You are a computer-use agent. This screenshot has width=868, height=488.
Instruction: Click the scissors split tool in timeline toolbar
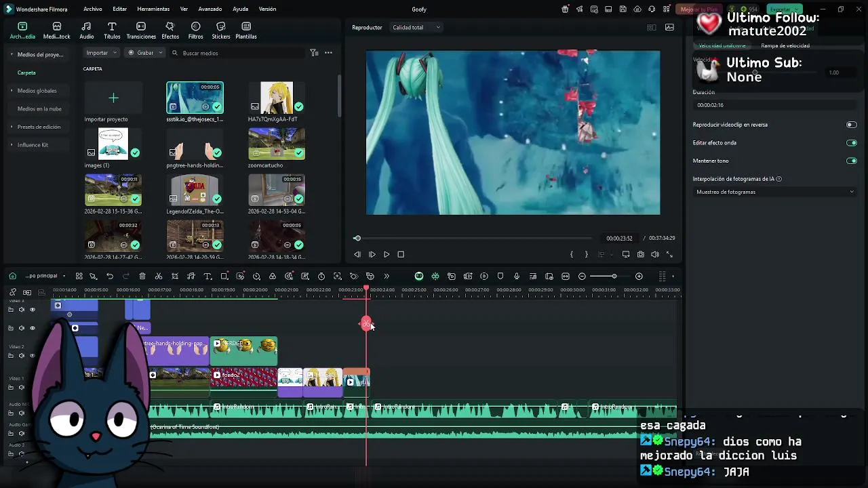point(159,276)
